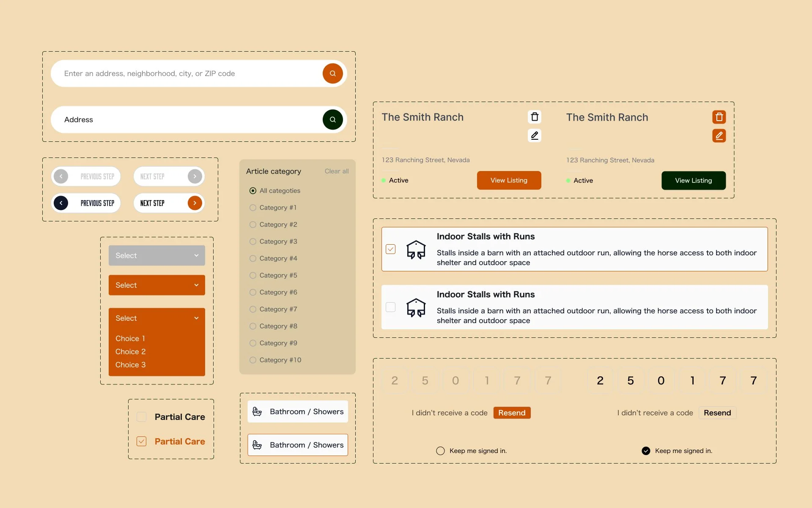Screen dimensions: 812x508
Task: Click the dark left arrow on active Previous Step
Action: (61, 203)
